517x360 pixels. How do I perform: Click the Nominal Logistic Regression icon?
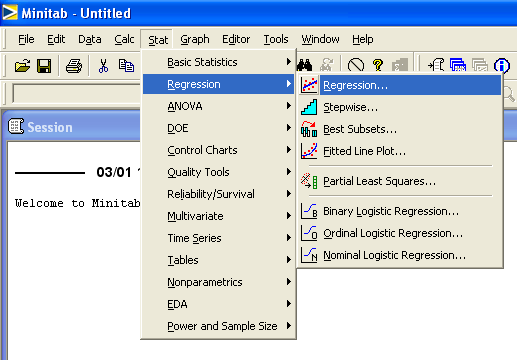point(309,255)
